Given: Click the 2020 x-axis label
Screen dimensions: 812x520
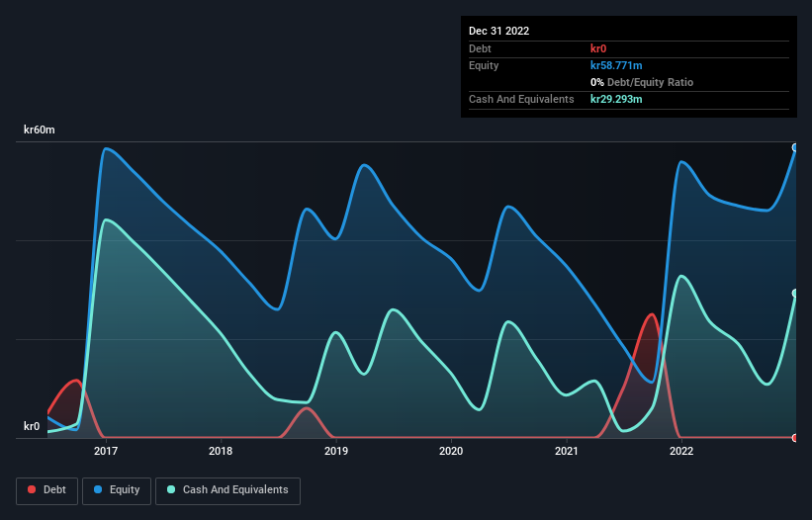Looking at the screenshot, I should (451, 451).
